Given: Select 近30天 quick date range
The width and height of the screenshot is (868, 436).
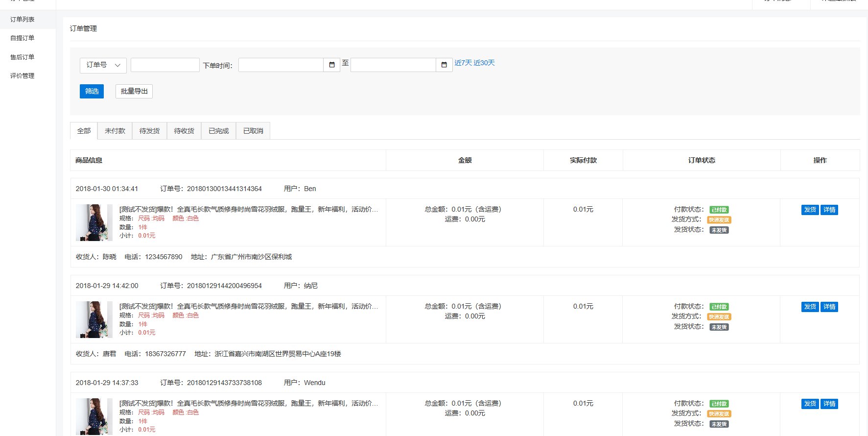Looking at the screenshot, I should point(484,63).
